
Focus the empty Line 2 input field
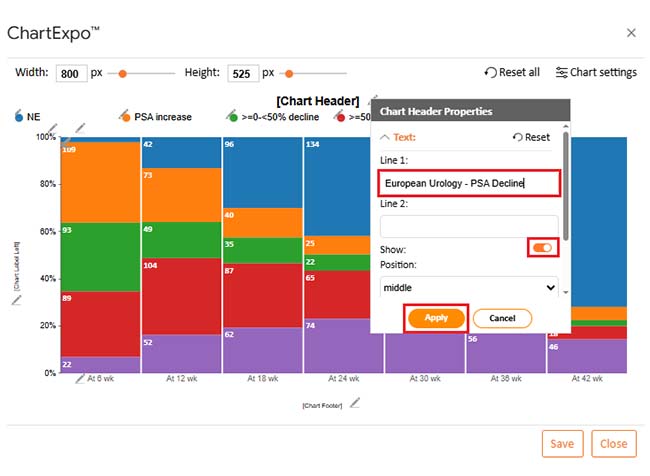tap(468, 226)
